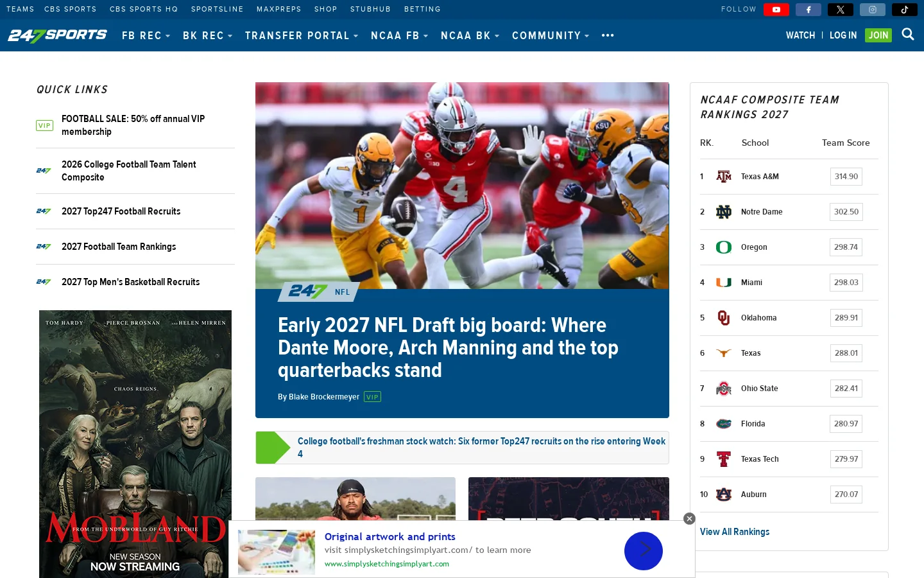This screenshot has width=924, height=578.
Task: Click the 247Sports logo
Action: tap(57, 35)
